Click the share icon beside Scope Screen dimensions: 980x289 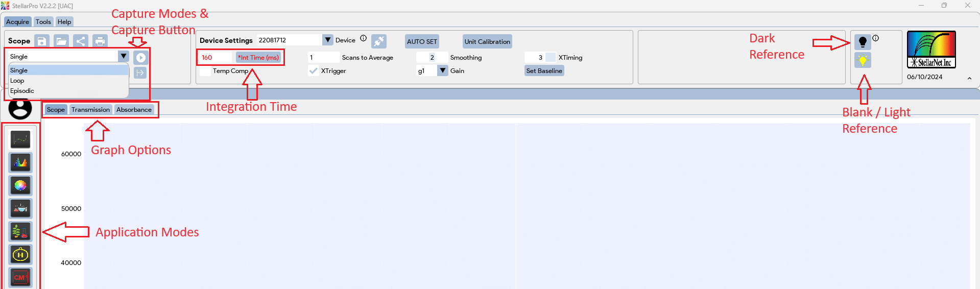pos(81,41)
